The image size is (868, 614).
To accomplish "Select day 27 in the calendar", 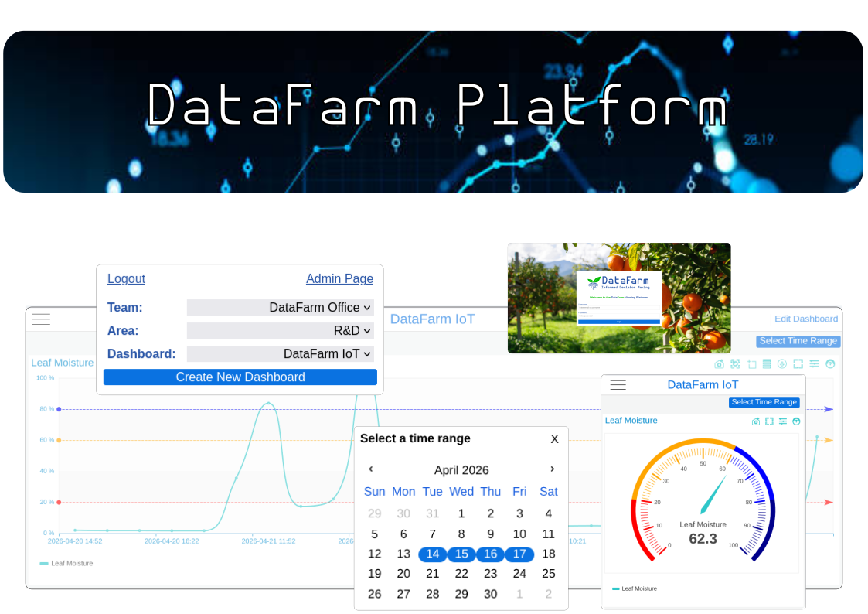I will point(403,594).
